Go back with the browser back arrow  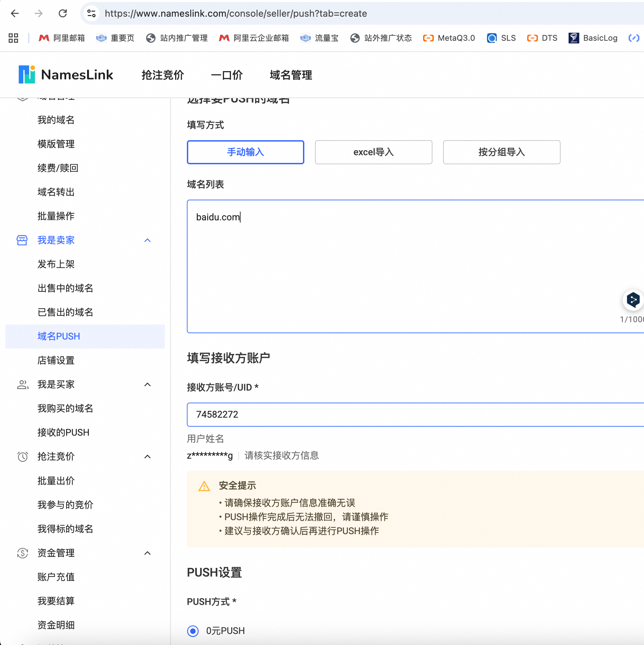click(15, 13)
